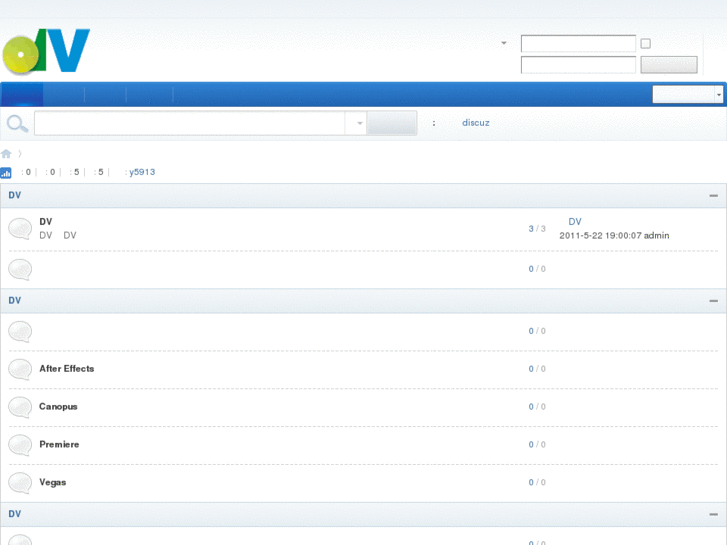Click the 0 / 0 count in Vegas row
Viewport: 727px width, 545px height.
point(537,482)
